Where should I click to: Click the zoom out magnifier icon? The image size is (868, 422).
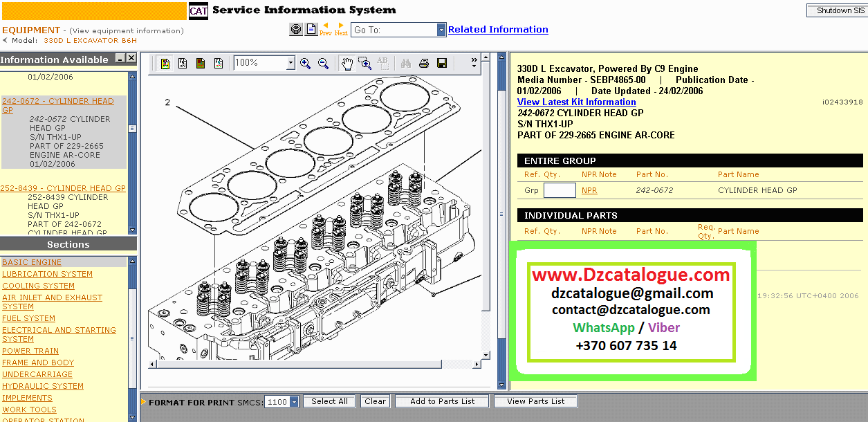[x=323, y=64]
